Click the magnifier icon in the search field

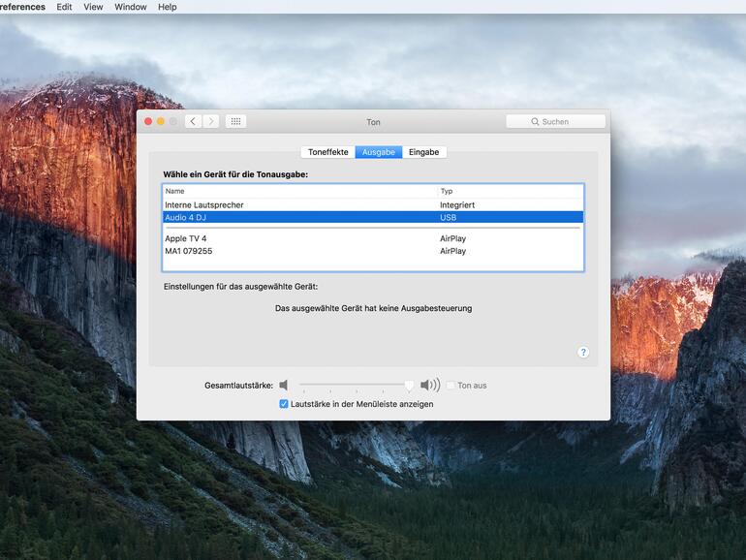[x=535, y=122]
